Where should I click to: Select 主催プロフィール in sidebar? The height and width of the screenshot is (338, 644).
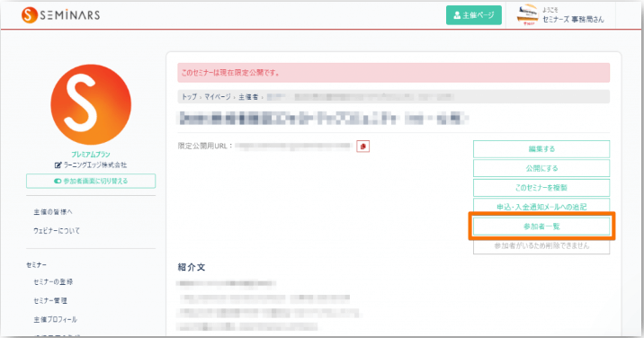(55, 319)
